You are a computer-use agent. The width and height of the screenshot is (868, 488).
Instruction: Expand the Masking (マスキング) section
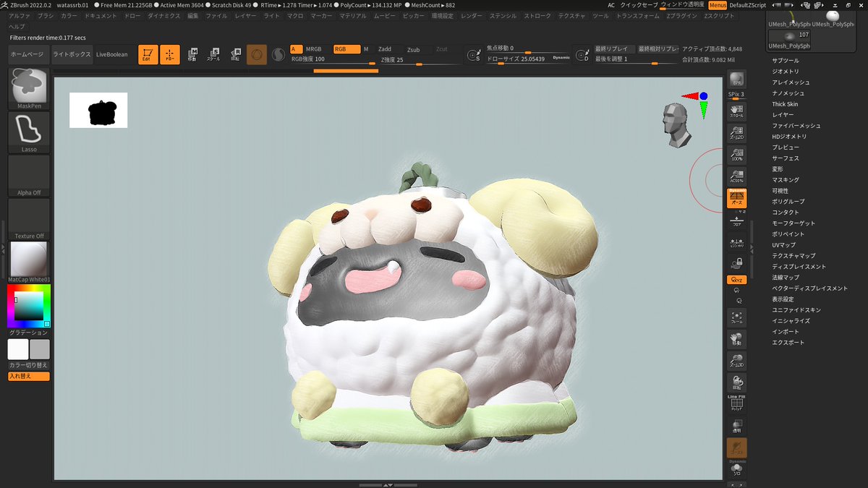coord(786,180)
